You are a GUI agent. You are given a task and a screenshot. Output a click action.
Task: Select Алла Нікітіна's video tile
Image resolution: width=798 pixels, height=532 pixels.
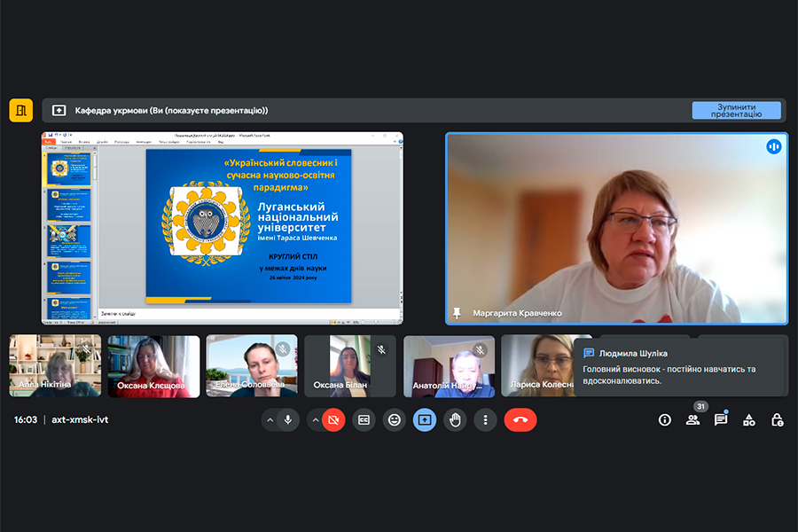(x=55, y=365)
